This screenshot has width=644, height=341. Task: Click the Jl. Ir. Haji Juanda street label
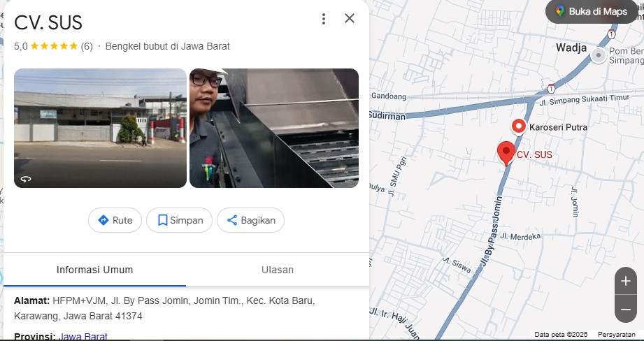point(394,324)
